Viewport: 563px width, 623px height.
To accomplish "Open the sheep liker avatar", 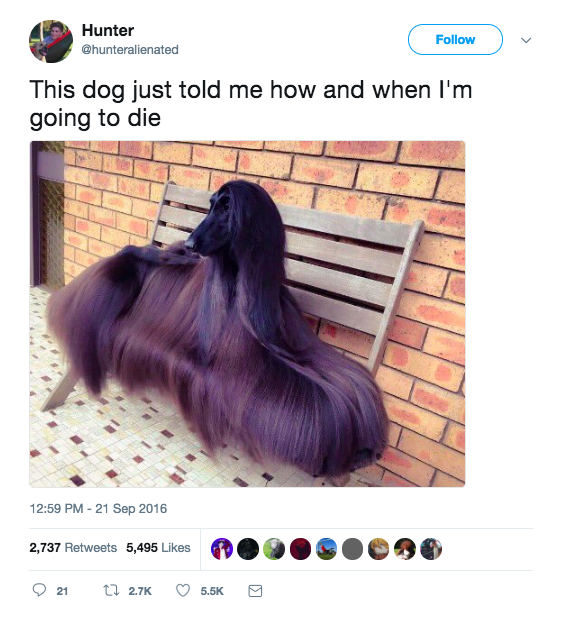I will pyautogui.click(x=274, y=549).
